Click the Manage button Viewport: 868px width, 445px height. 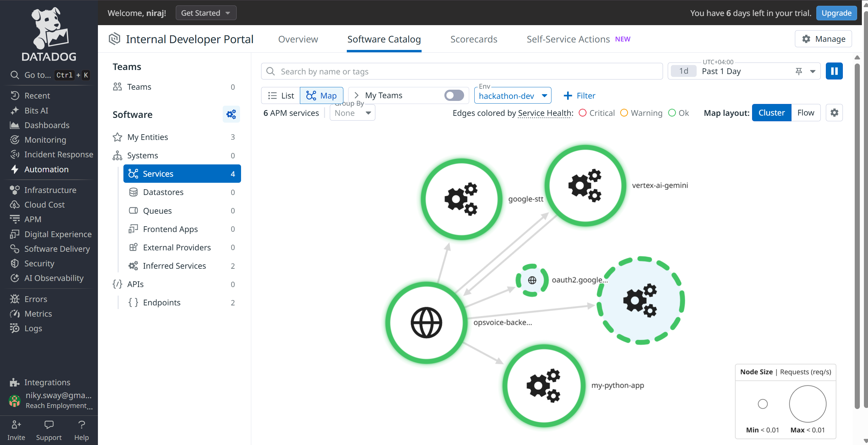[823, 39]
